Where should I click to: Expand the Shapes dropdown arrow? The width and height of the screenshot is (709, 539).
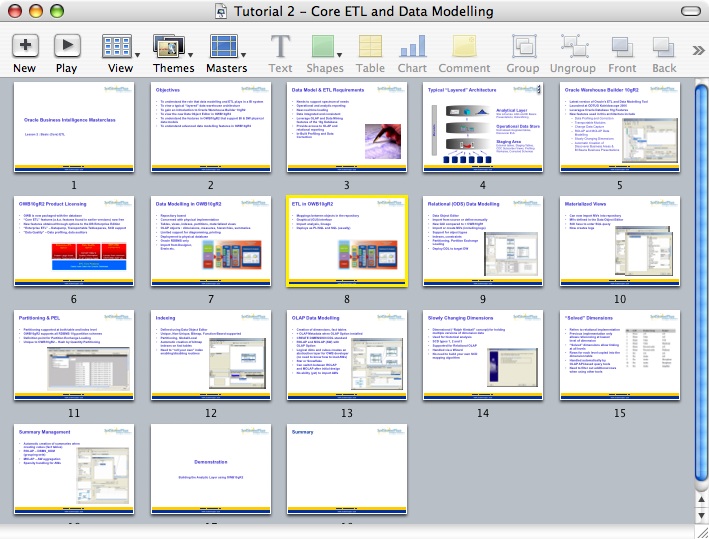(x=339, y=55)
